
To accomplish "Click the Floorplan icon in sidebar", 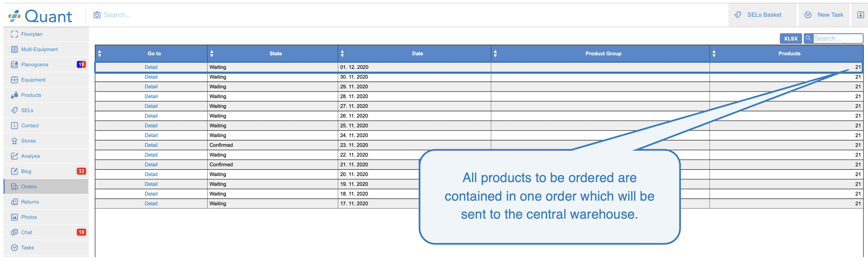I will 14,34.
